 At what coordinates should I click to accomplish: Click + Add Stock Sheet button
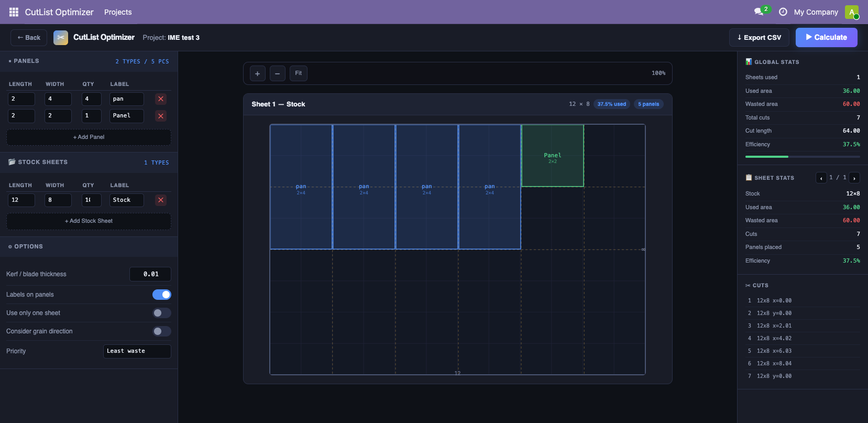tap(89, 221)
